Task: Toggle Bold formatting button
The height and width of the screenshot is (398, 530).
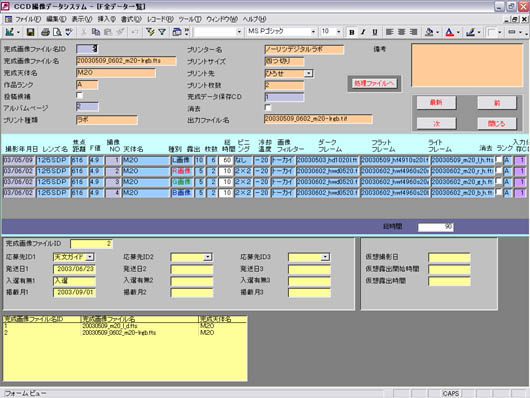Action: coord(352,32)
